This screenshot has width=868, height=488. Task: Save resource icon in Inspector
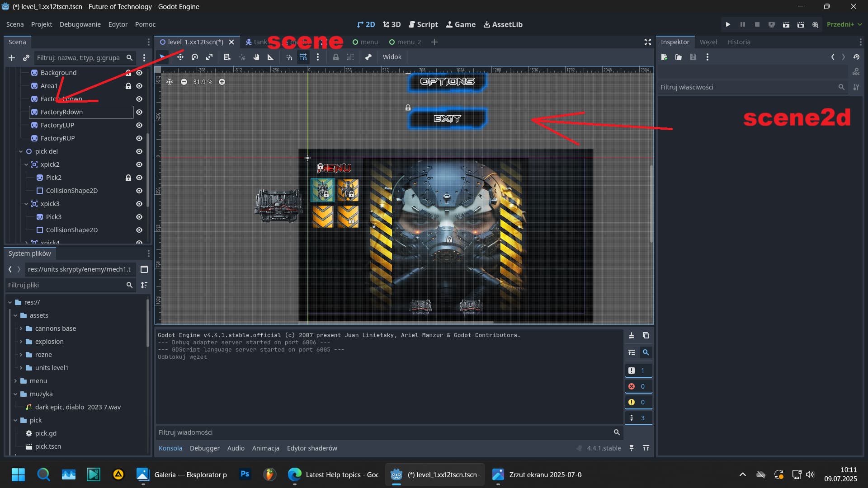coord(693,57)
